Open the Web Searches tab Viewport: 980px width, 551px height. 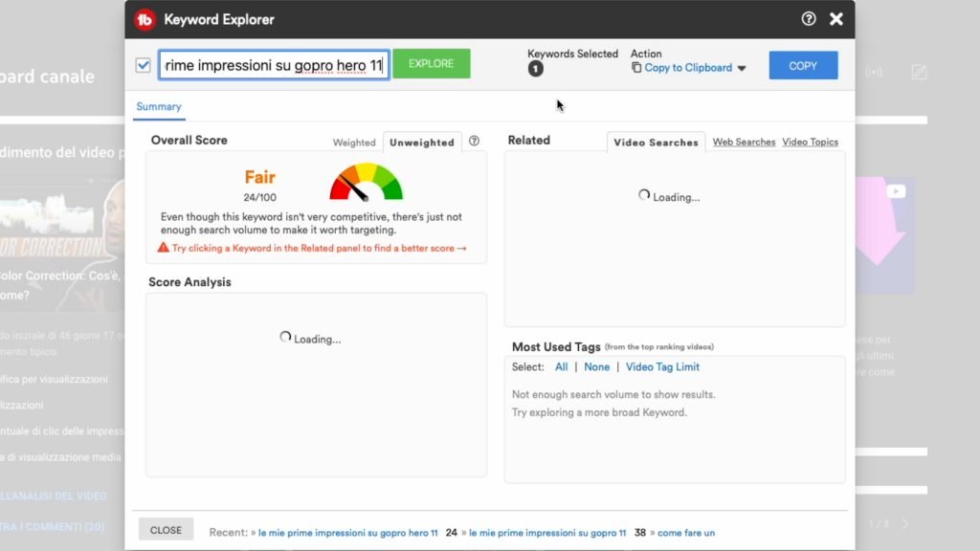coord(744,142)
